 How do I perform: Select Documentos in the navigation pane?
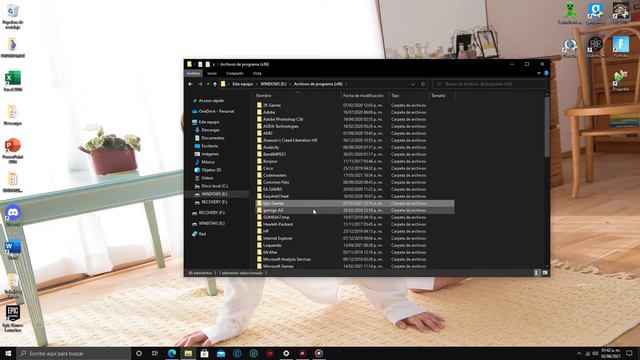[213, 138]
